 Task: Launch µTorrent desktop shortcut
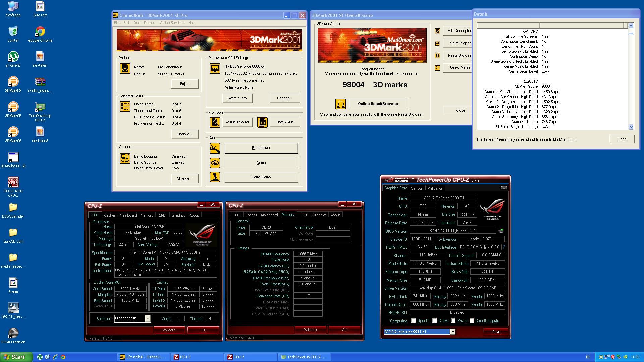[13, 59]
